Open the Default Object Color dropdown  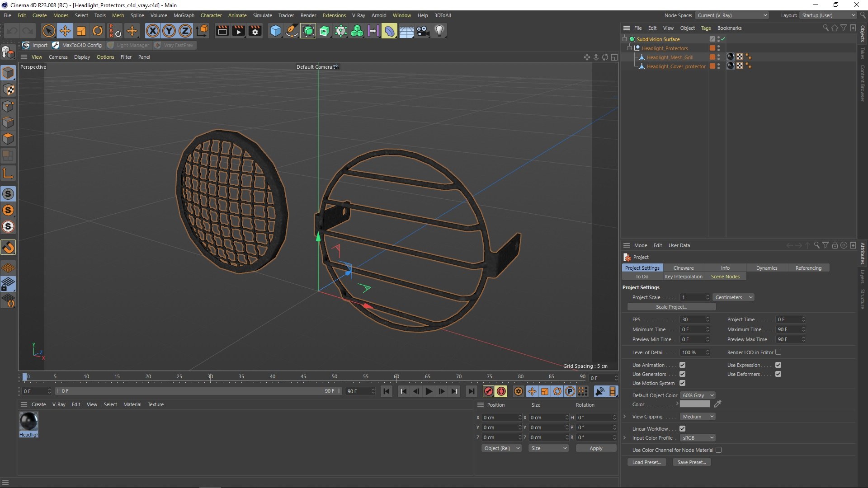(x=698, y=395)
